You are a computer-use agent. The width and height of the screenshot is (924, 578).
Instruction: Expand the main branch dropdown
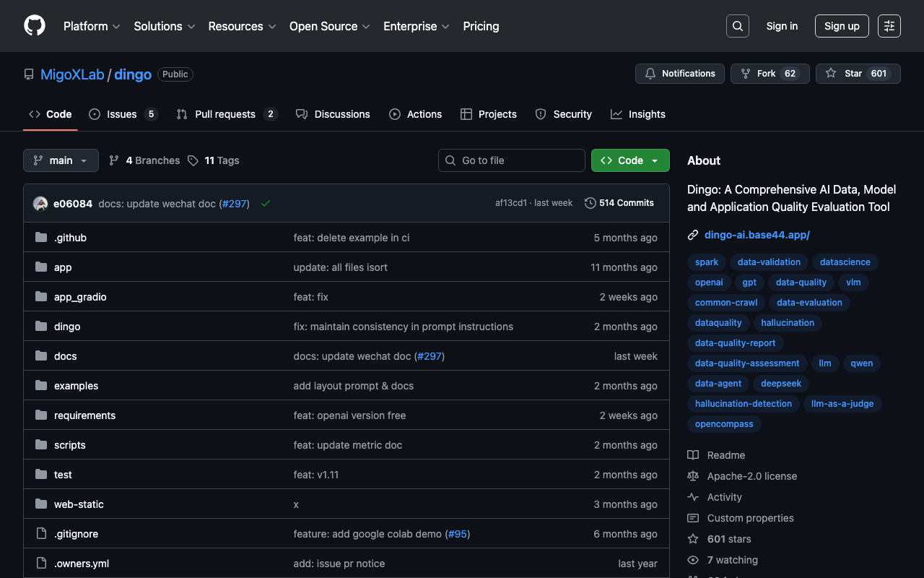(61, 160)
